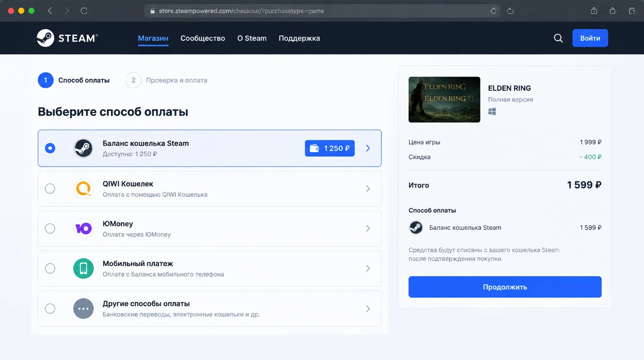Image resolution: width=644 pixels, height=360 pixels.
Task: Choose the ЮMoney radio button
Action: point(50,228)
